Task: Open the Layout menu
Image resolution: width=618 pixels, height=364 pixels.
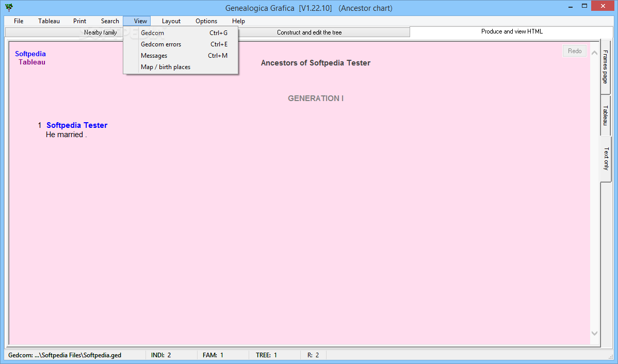Action: point(171,21)
